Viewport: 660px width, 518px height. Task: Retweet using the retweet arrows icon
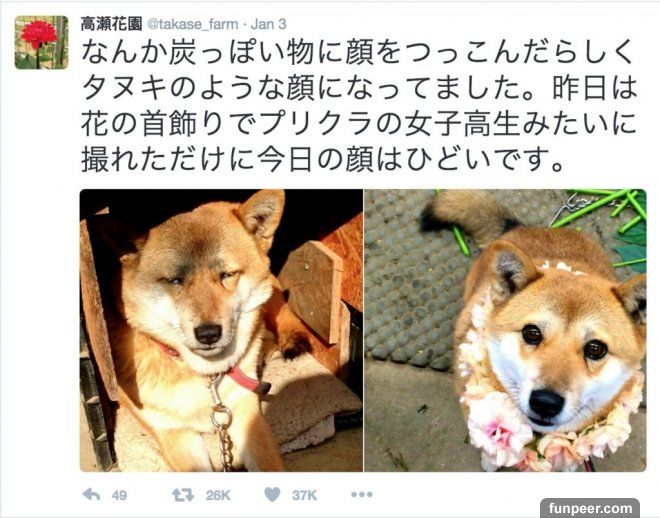coord(183,495)
